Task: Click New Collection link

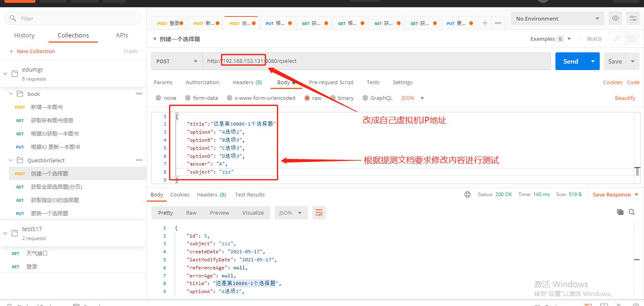Action: [x=32, y=51]
